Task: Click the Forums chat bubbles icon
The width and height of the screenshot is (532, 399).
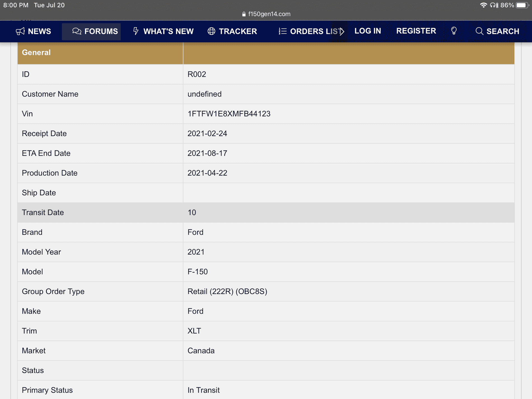Action: (x=76, y=31)
